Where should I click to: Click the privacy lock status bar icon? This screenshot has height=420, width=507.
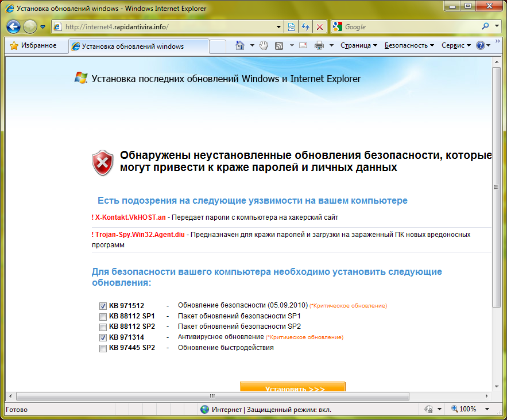(428, 409)
